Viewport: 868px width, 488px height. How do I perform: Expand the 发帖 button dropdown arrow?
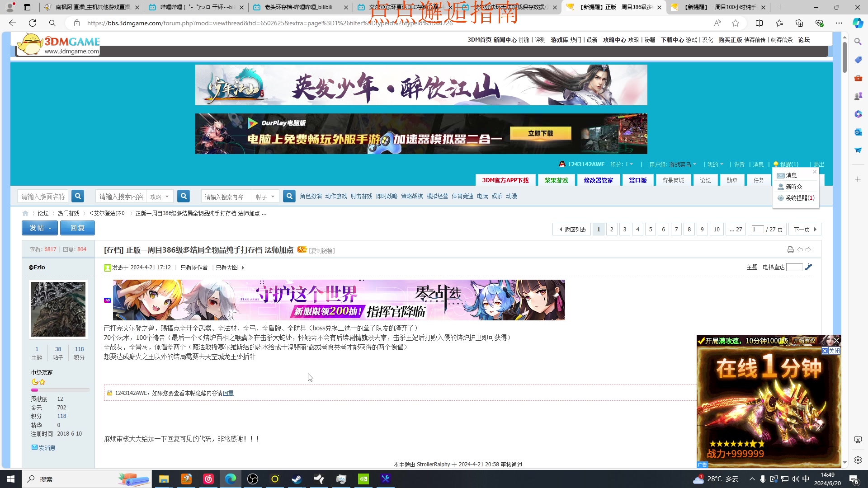pyautogui.click(x=50, y=229)
